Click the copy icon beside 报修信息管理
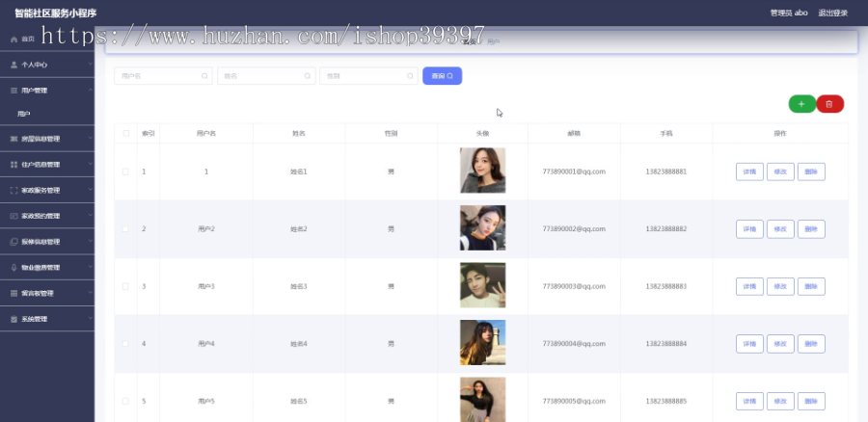The width and height of the screenshot is (868, 422). [x=14, y=242]
